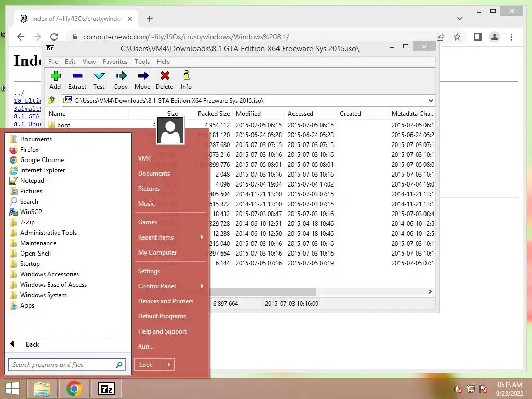This screenshot has height=399, width=532.
Task: Select the Copy toolbar icon in 7-Zip
Action: coord(121,81)
